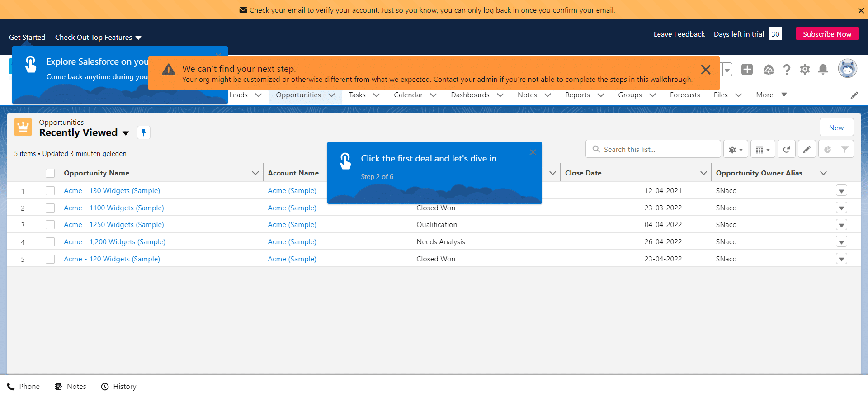Go to the Forecasts tab
This screenshot has height=397, width=868.
685,95
